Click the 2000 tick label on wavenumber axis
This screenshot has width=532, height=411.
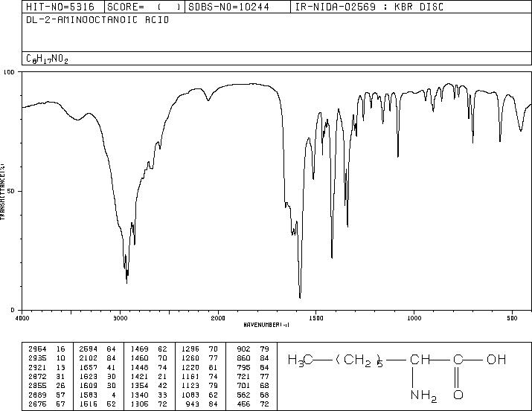[218, 318]
